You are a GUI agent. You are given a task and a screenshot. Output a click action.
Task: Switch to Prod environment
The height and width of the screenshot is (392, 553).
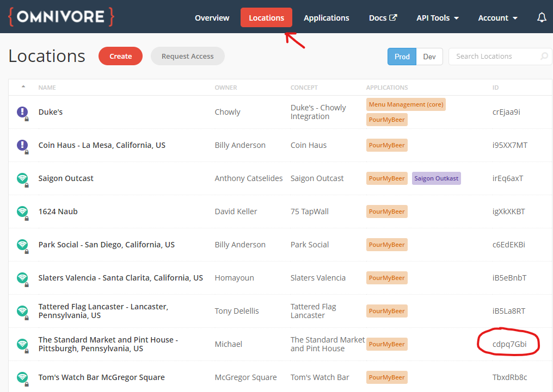tap(402, 57)
